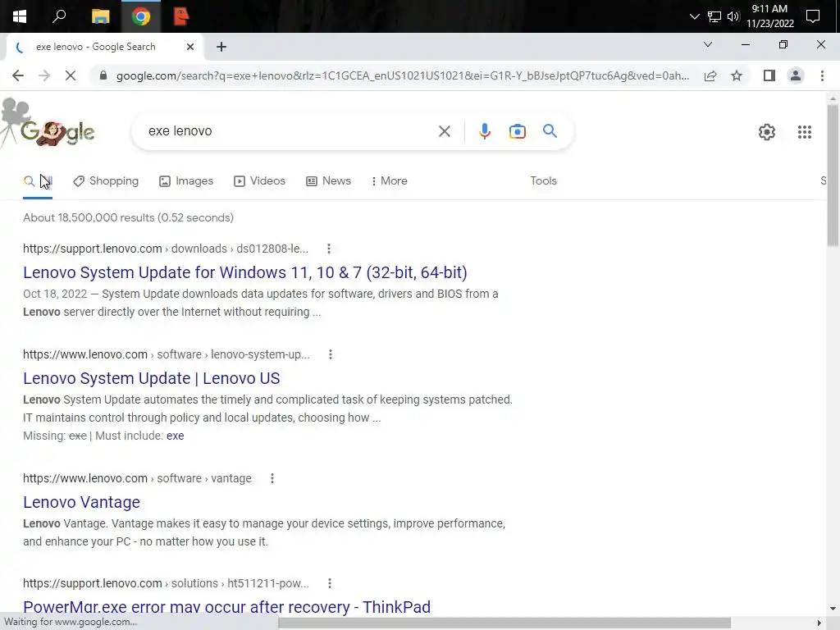Open options for the vantage result
This screenshot has width=840, height=630.
pyautogui.click(x=272, y=478)
